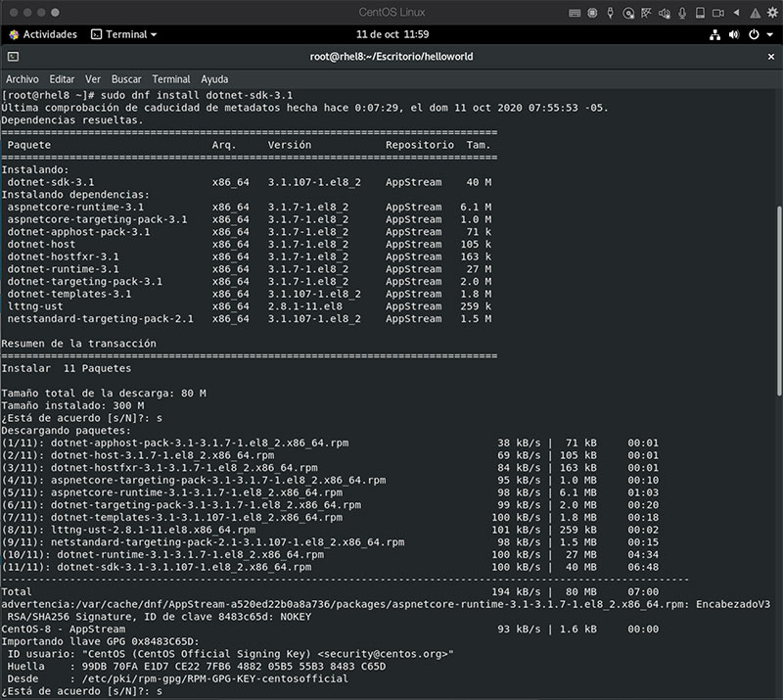Expand the system menu arrow
783x700 pixels.
point(769,34)
